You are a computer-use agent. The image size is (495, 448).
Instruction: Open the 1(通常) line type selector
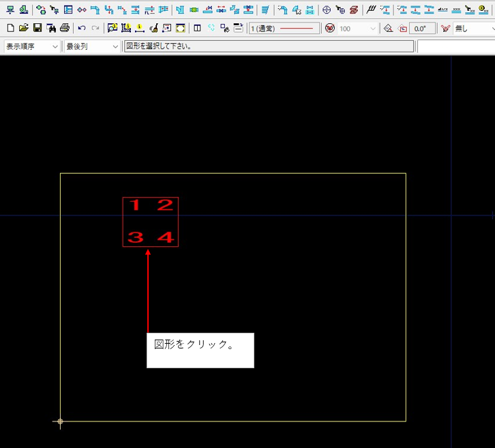(x=284, y=29)
